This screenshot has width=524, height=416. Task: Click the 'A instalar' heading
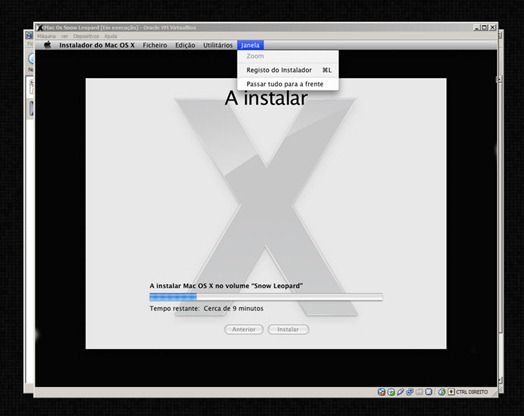[x=266, y=99]
